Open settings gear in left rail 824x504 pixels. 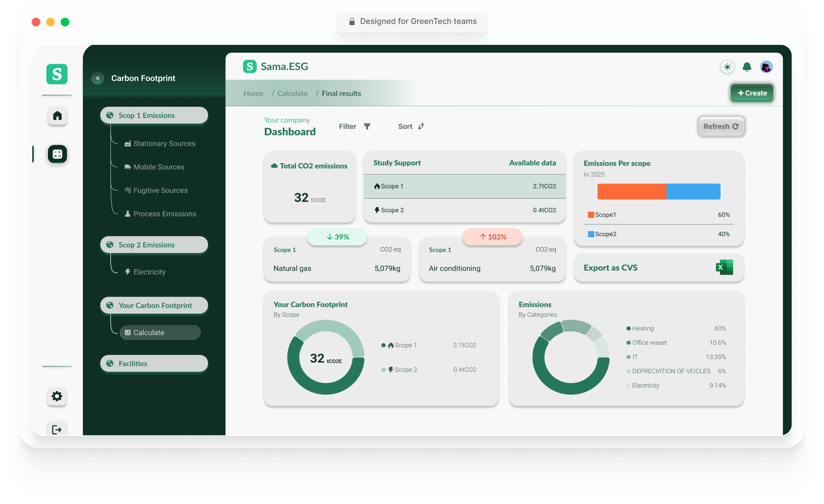[x=57, y=396]
